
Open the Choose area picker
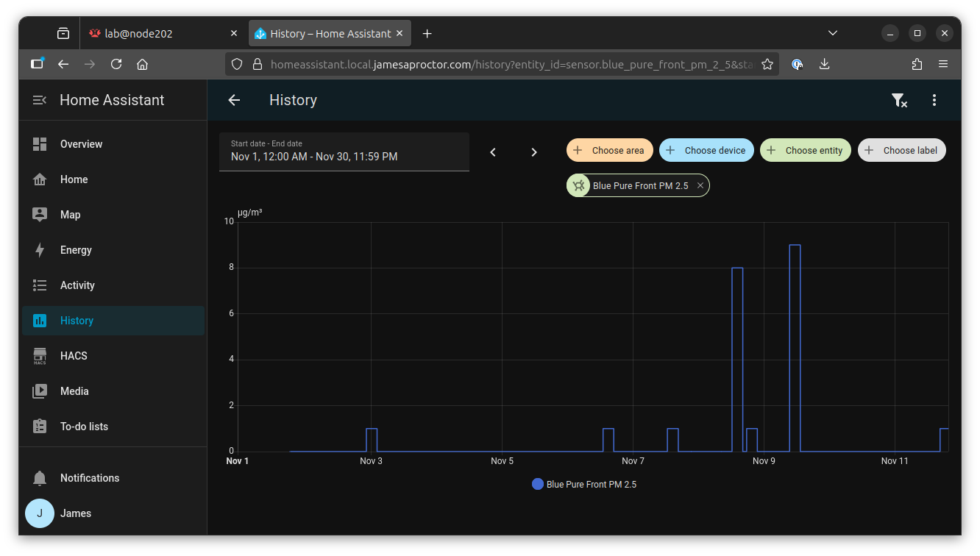[x=610, y=150]
